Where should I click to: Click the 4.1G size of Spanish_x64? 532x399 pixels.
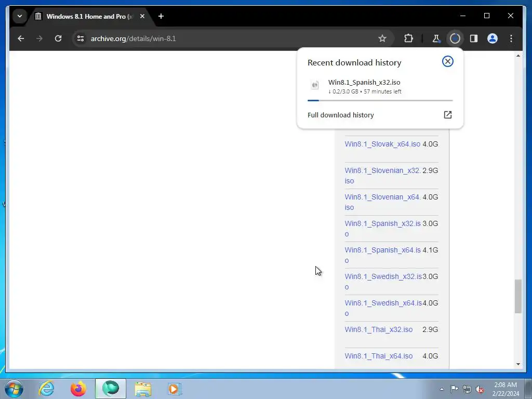click(430, 250)
